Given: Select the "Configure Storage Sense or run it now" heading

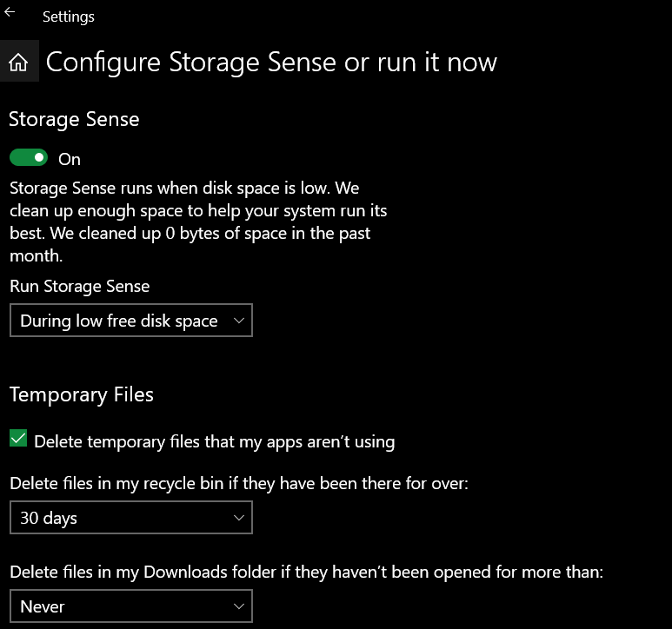Looking at the screenshot, I should click(271, 63).
